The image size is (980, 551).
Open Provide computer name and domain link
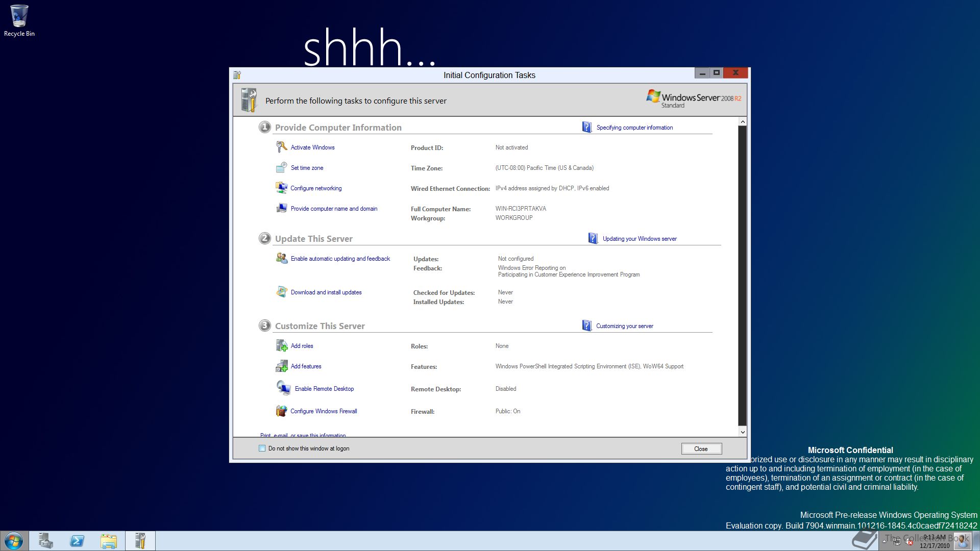click(x=334, y=209)
